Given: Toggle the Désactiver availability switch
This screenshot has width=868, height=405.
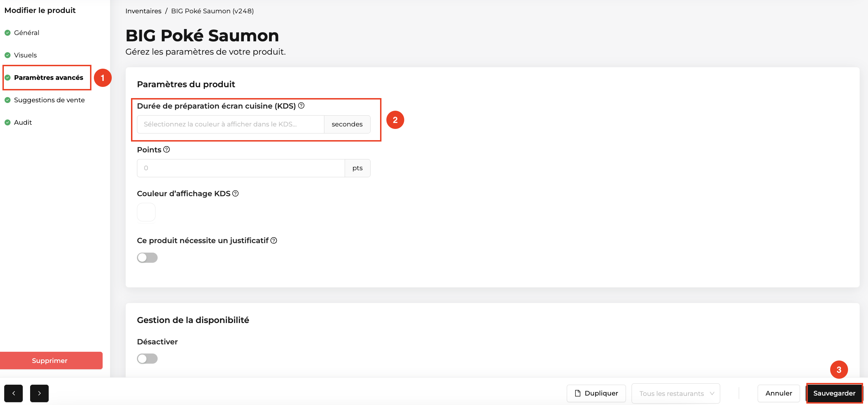Looking at the screenshot, I should [147, 358].
